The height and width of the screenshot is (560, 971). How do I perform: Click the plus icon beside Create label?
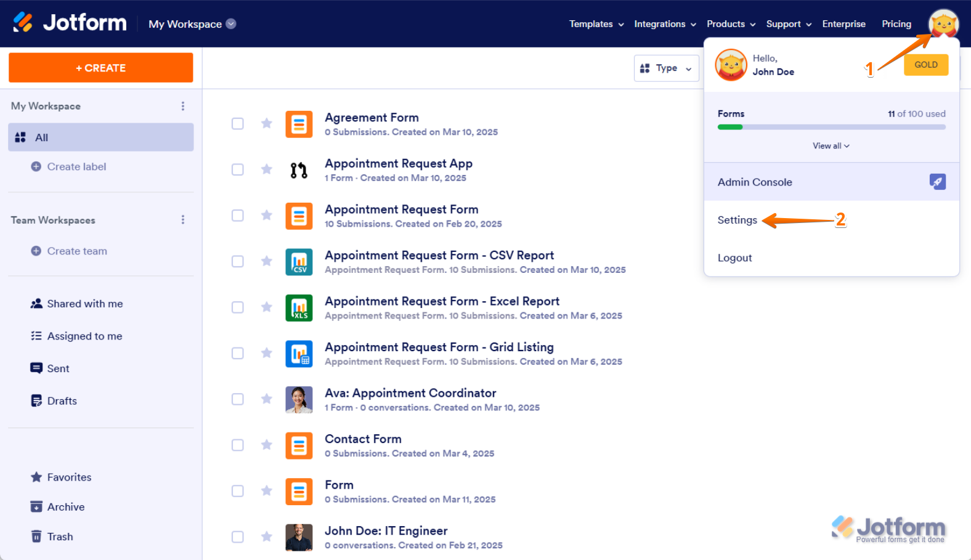pyautogui.click(x=36, y=166)
